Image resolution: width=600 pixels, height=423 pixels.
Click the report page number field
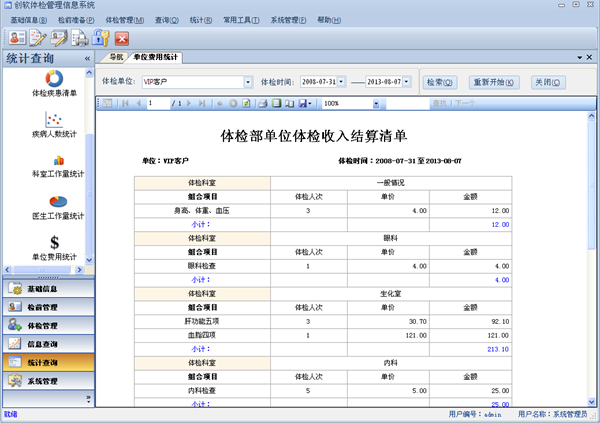158,103
